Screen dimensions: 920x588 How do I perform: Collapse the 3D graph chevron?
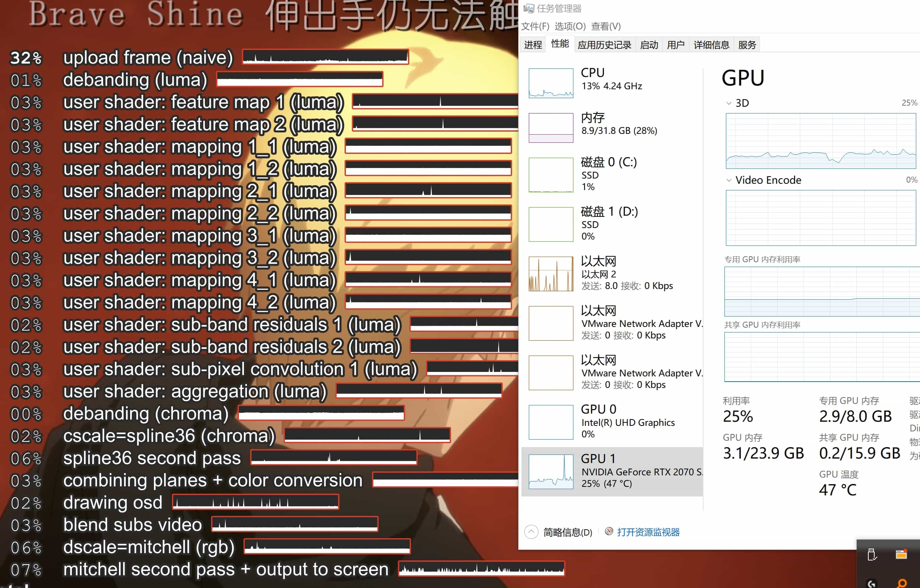point(728,103)
